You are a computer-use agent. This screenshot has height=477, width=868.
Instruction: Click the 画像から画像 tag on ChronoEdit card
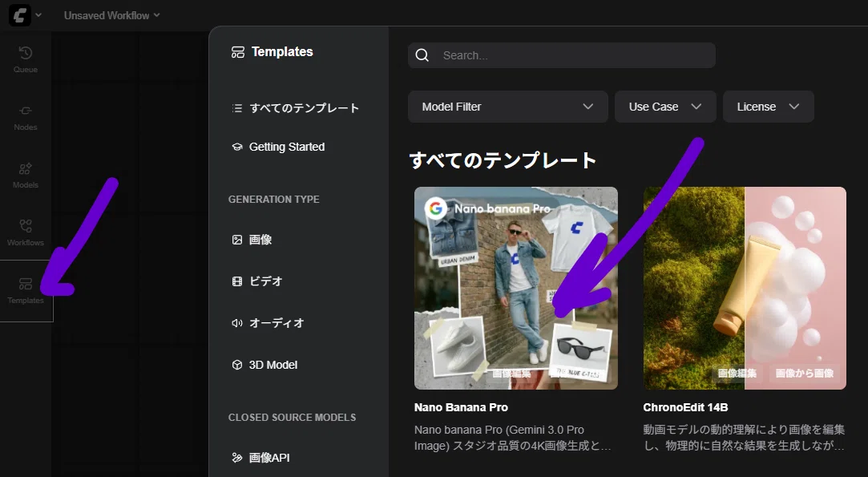pos(805,374)
